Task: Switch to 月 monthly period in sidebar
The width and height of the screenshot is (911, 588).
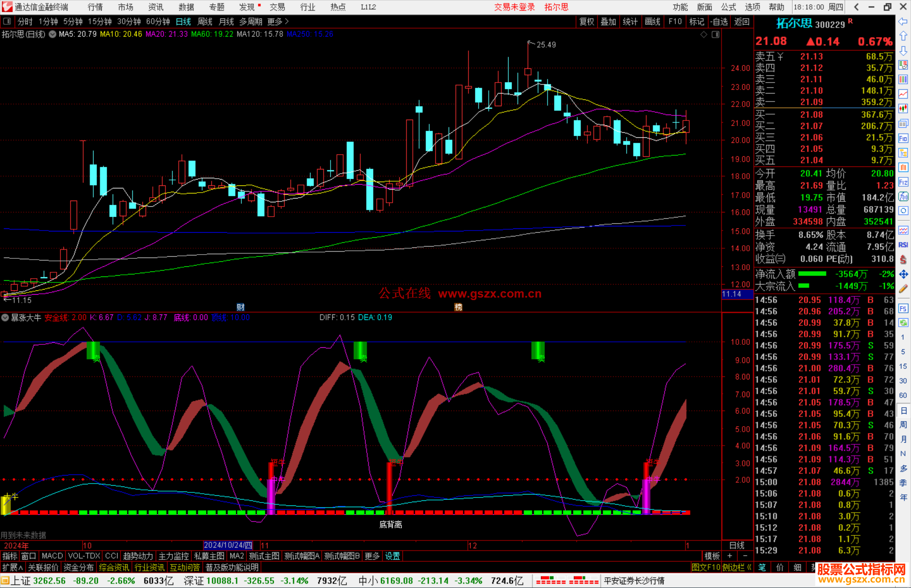Action: (903, 439)
